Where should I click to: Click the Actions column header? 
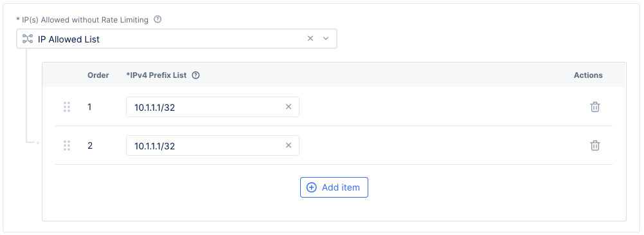coord(588,75)
